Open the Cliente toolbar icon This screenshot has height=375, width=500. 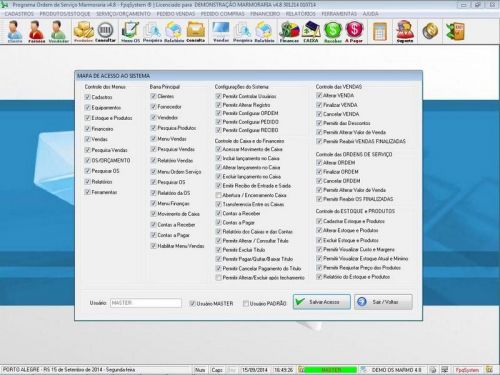(x=15, y=32)
